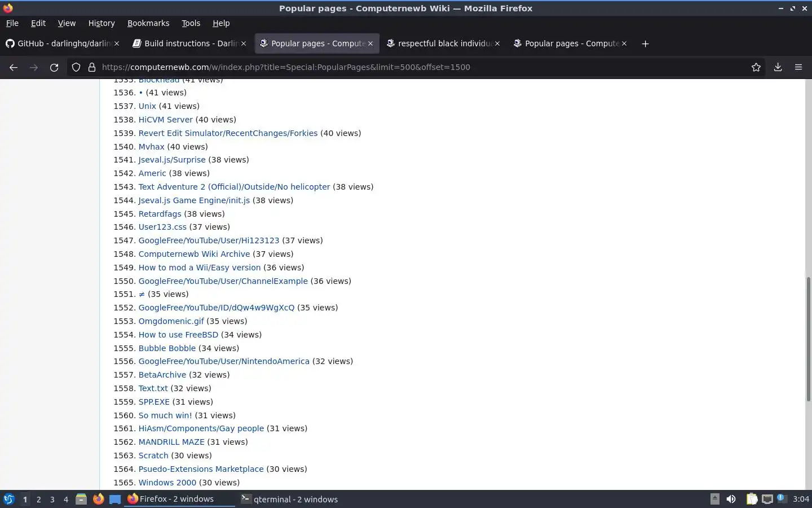The height and width of the screenshot is (508, 812).
Task: Open the Firefox hamburger application menu
Action: [x=798, y=67]
